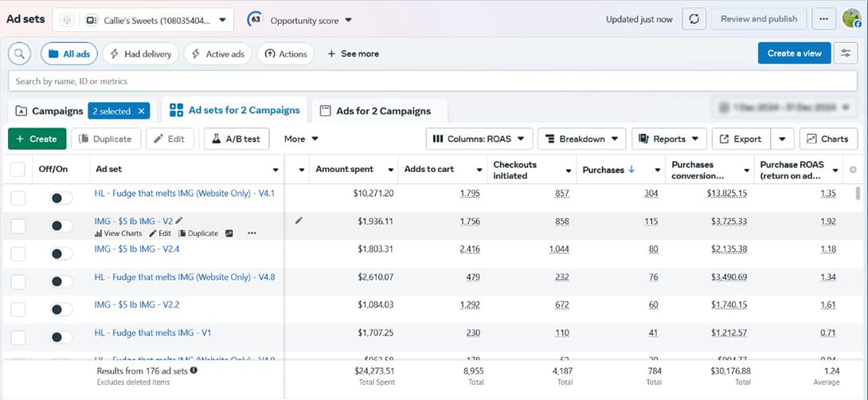Open the Opportunity score dropdown

click(x=311, y=20)
